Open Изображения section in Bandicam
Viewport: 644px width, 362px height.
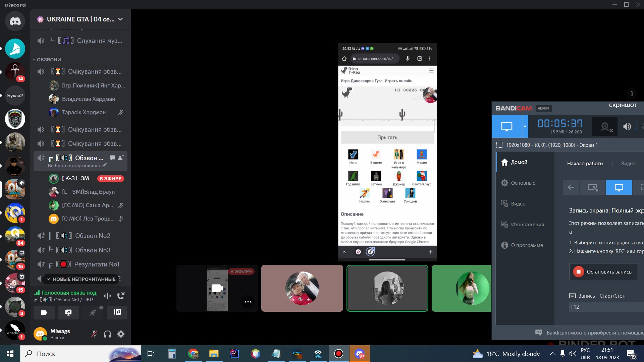click(527, 225)
